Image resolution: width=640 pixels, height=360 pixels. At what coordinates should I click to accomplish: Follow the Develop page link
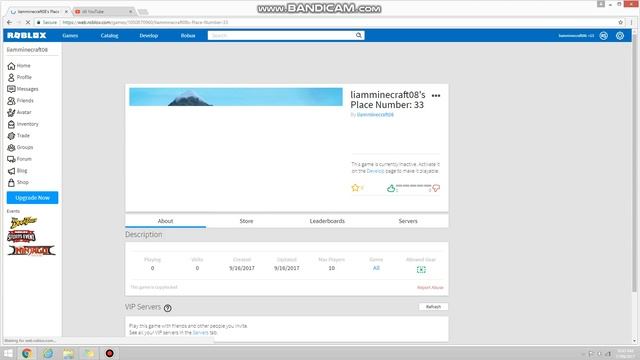375,171
